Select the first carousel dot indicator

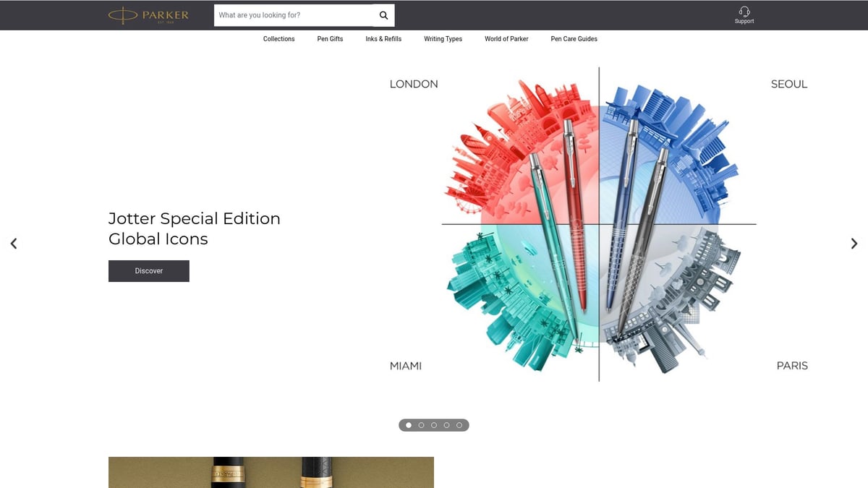(409, 425)
